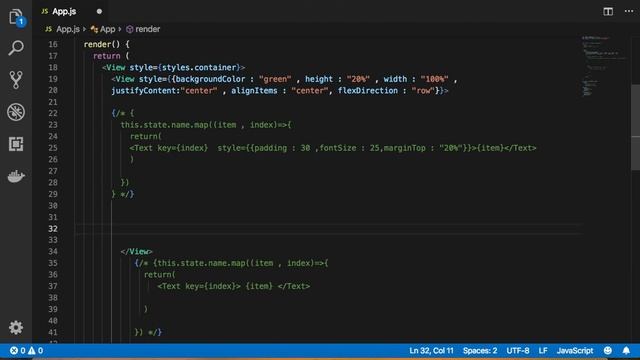Viewport: 640px width, 360px height.
Task: Click the "100%" width value
Action: pyautogui.click(x=434, y=79)
